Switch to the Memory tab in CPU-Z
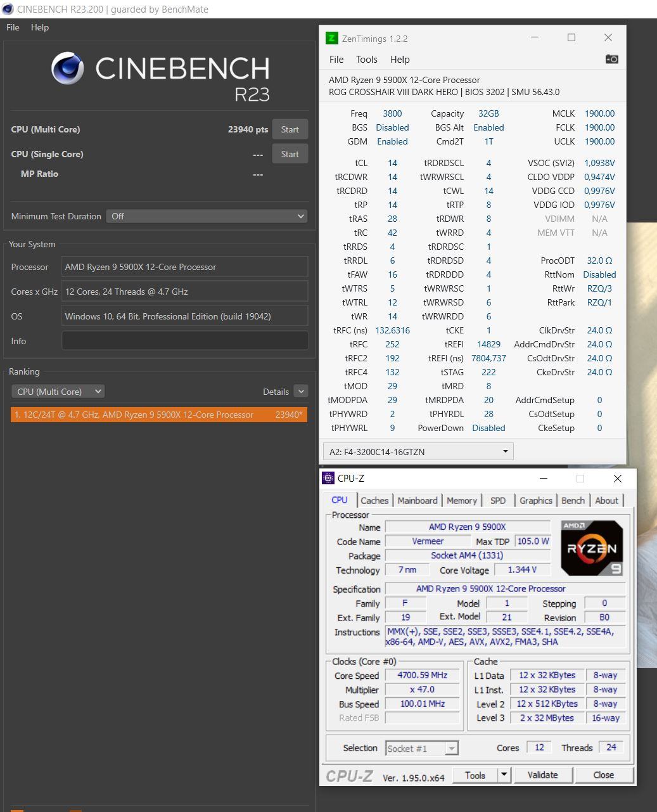Screen dimensions: 657x812 (462, 501)
